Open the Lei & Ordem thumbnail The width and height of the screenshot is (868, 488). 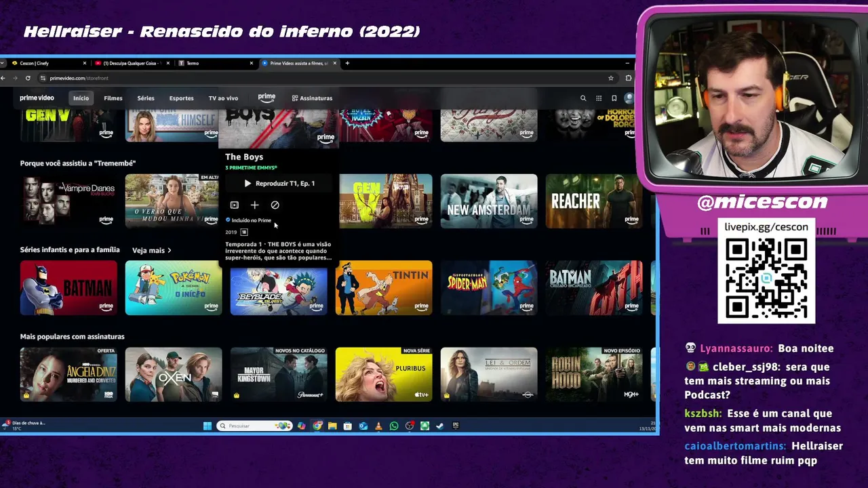point(489,374)
